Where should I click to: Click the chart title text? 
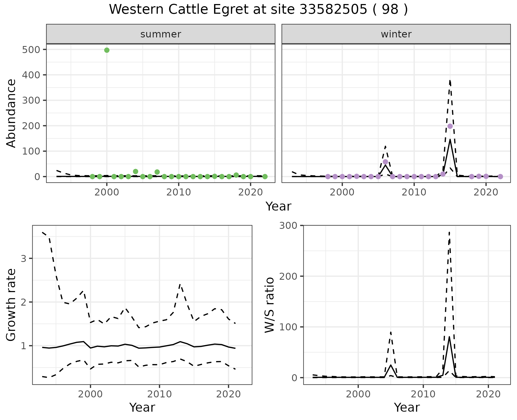(x=258, y=10)
